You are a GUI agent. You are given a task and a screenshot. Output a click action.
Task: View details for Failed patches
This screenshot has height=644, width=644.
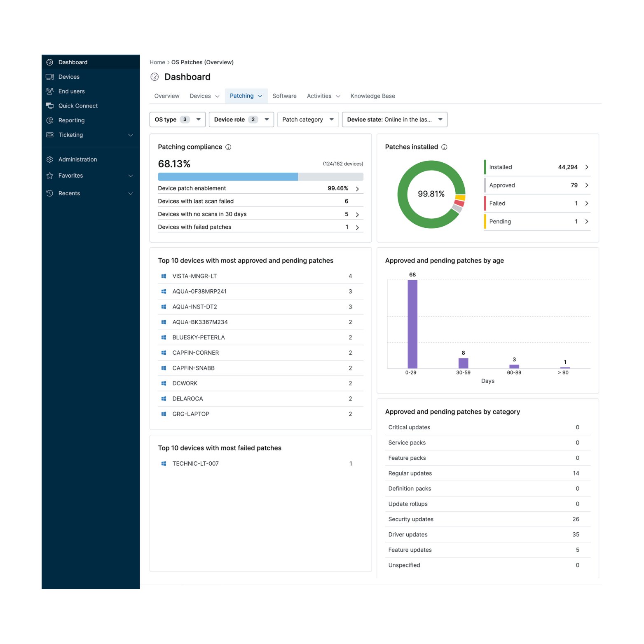pos(587,203)
